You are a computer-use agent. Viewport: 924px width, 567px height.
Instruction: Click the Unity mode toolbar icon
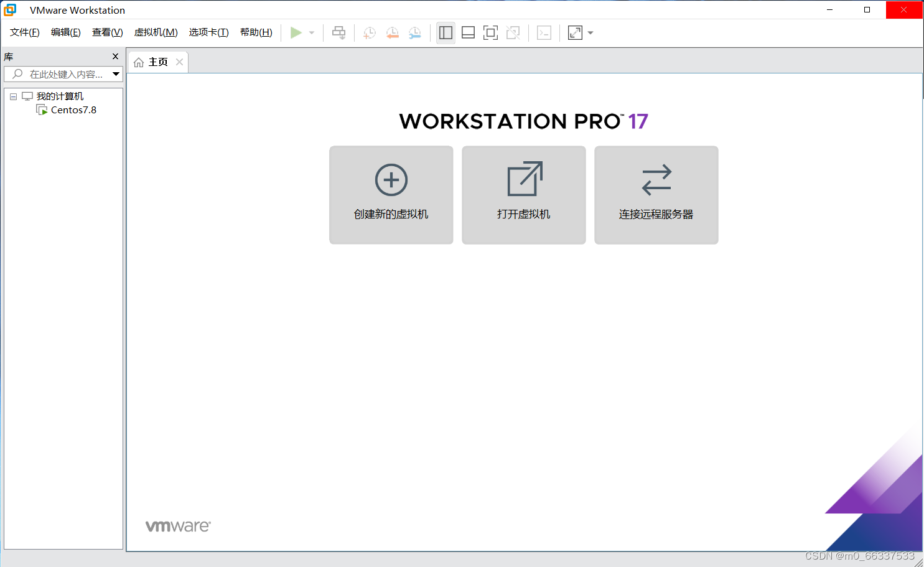513,33
